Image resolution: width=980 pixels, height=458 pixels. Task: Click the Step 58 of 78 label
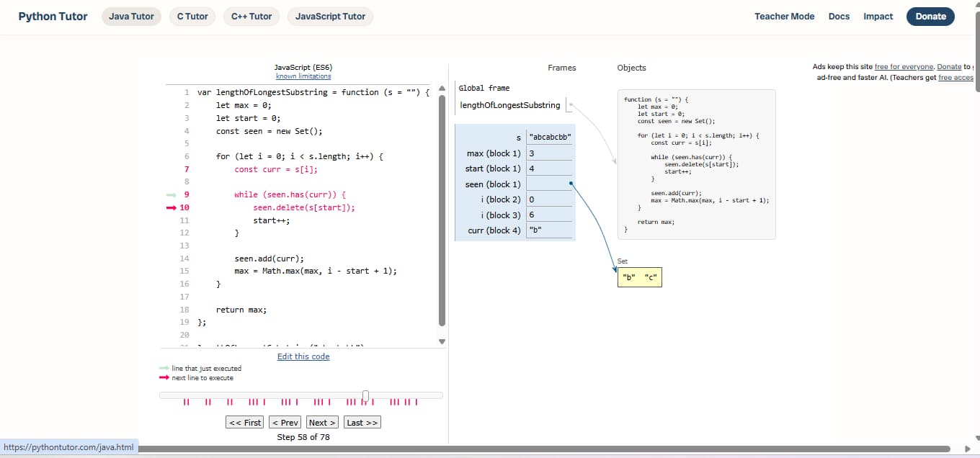pos(303,437)
